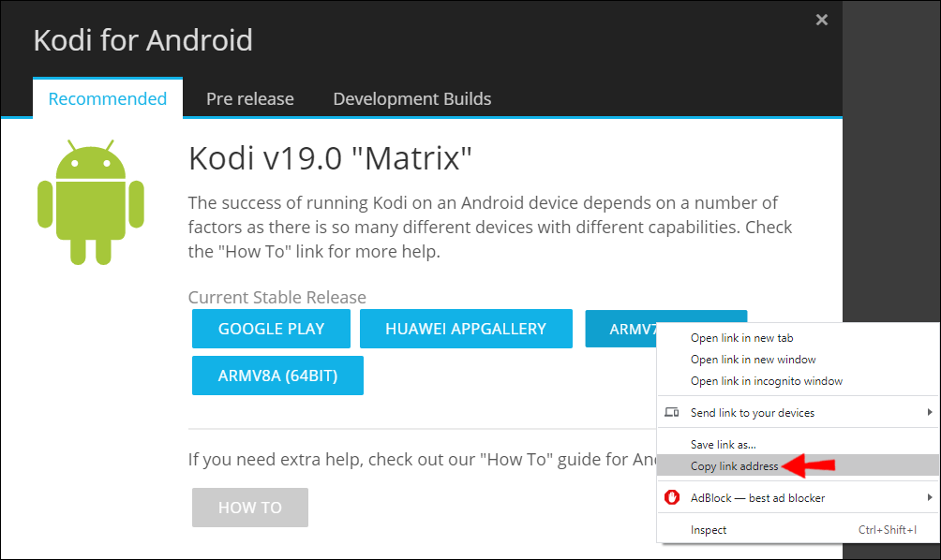This screenshot has height=560, width=941.
Task: Select Open link in new window
Action: pyautogui.click(x=753, y=360)
